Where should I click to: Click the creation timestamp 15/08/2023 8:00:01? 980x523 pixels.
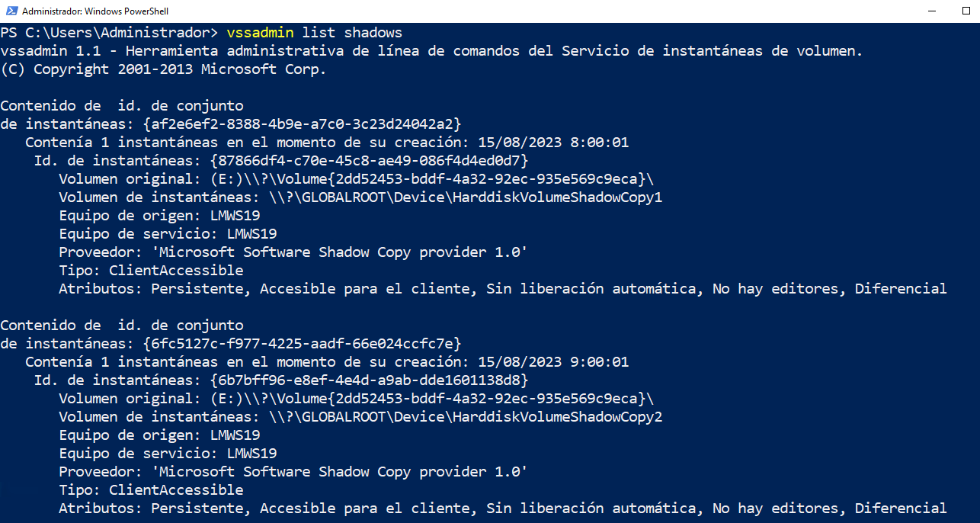[553, 143]
